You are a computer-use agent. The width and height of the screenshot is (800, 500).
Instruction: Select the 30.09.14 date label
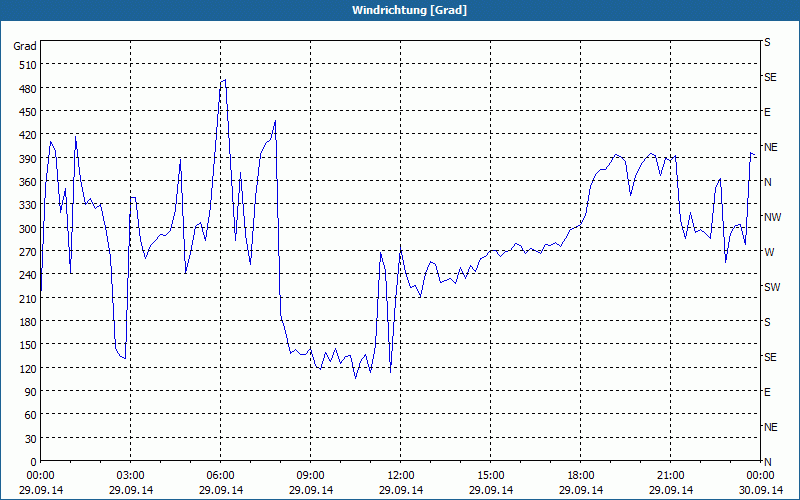tap(760, 490)
